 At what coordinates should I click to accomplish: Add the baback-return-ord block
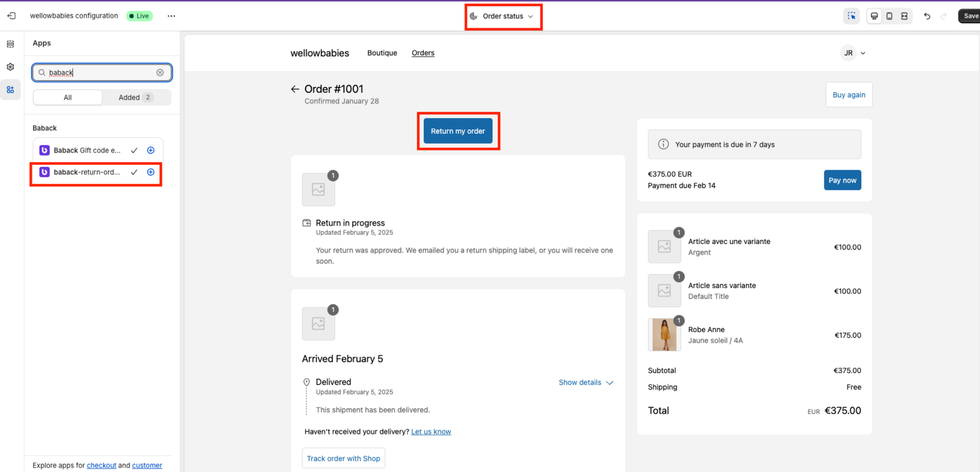tap(151, 172)
